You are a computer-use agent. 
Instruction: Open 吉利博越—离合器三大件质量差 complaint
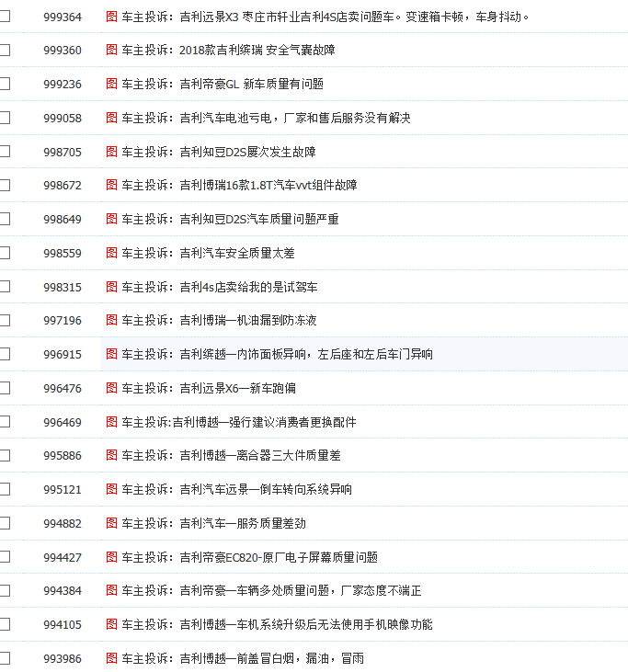point(231,455)
